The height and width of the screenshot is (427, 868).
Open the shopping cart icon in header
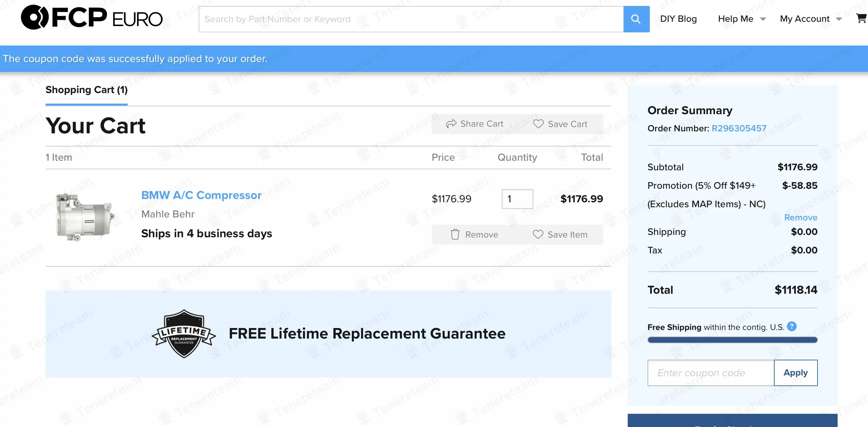pyautogui.click(x=861, y=18)
